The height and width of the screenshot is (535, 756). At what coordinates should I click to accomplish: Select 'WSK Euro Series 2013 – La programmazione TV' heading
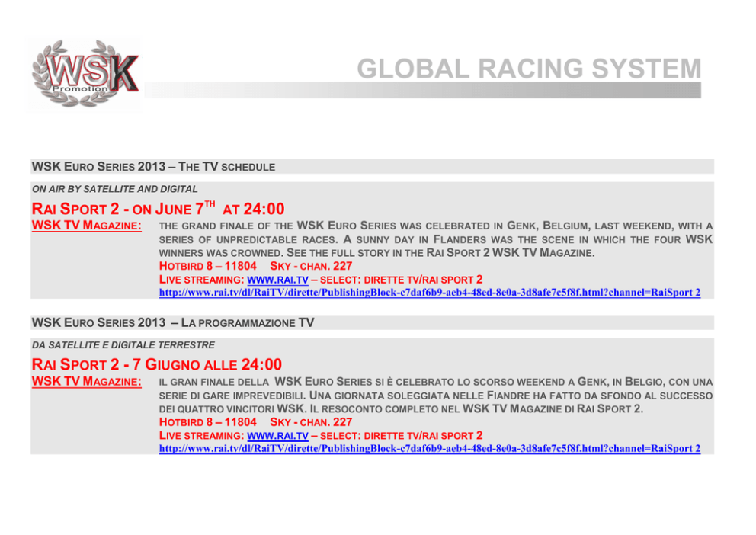[x=172, y=323]
